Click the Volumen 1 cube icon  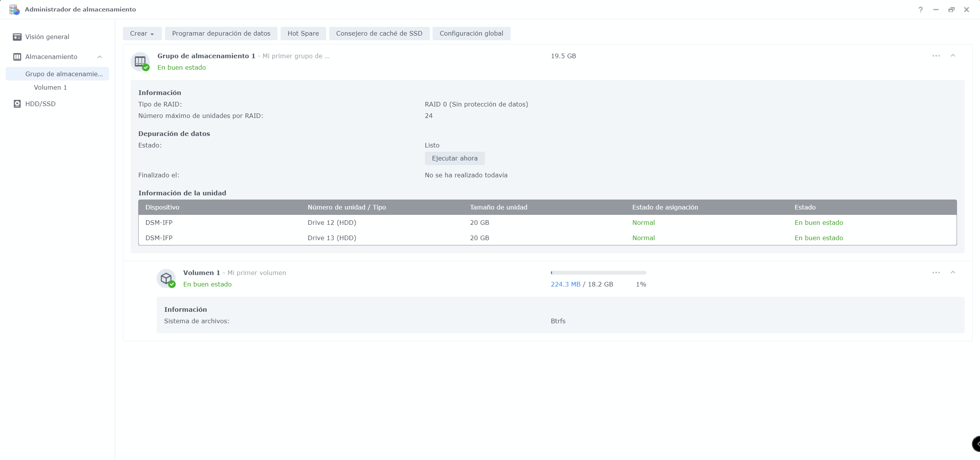166,278
